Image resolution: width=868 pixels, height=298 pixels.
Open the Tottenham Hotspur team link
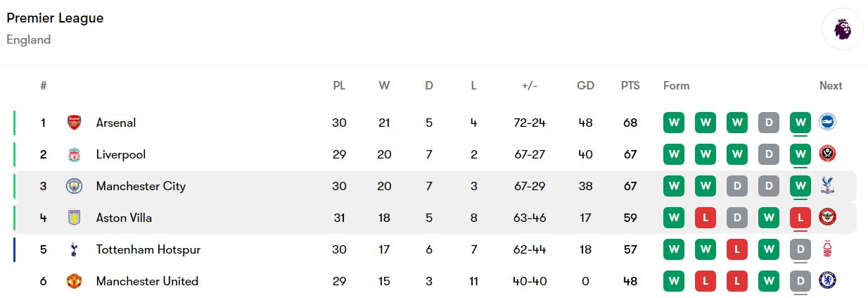(148, 249)
